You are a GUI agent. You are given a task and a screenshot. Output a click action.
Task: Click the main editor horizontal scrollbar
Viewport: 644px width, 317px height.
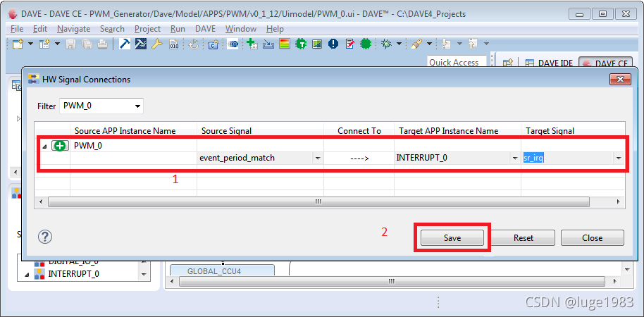coord(392,282)
